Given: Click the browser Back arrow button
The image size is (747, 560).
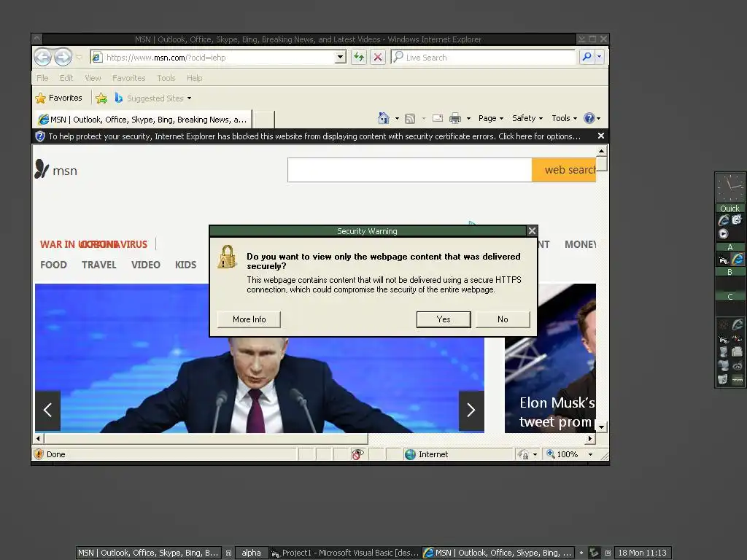Looking at the screenshot, I should pyautogui.click(x=42, y=58).
